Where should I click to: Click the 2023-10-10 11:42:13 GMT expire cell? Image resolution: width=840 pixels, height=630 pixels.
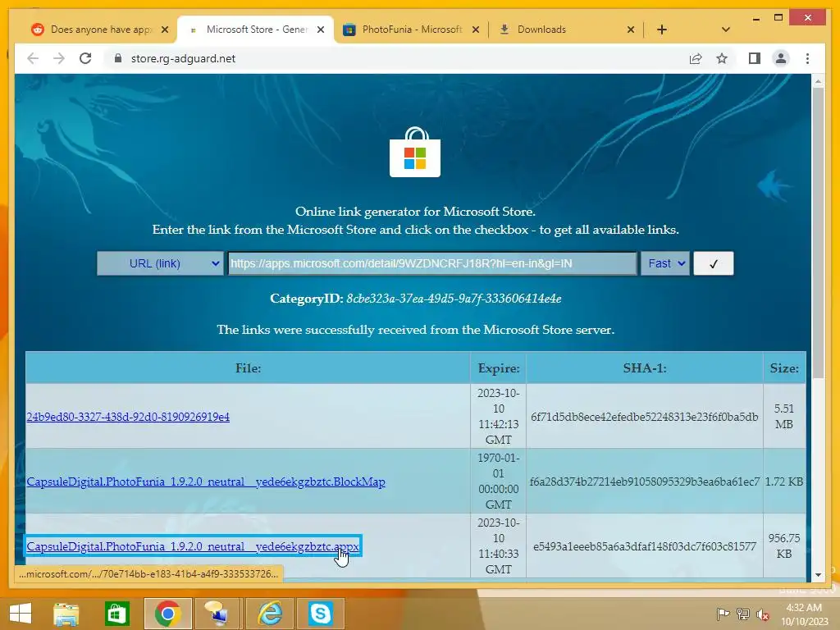(x=498, y=416)
